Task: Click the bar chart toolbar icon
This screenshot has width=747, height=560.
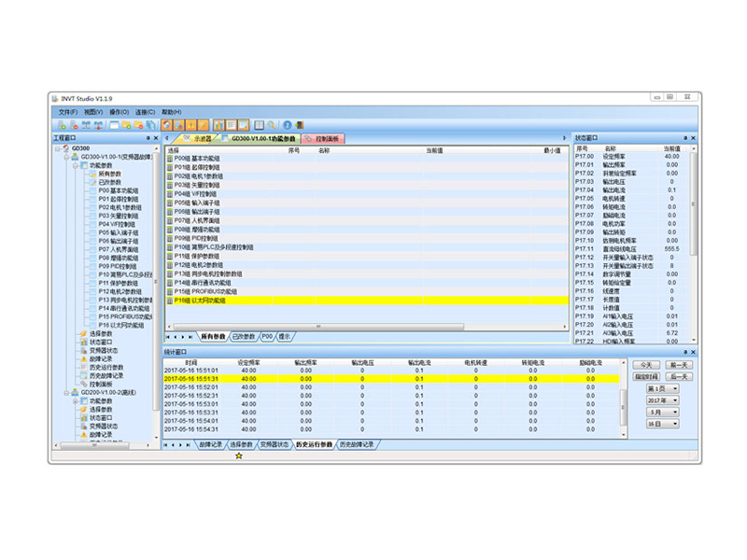Action: tap(218, 124)
